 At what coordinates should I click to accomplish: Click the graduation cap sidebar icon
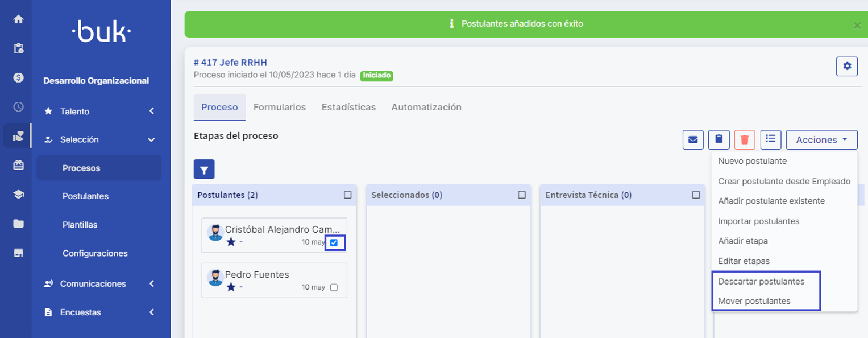(x=18, y=195)
